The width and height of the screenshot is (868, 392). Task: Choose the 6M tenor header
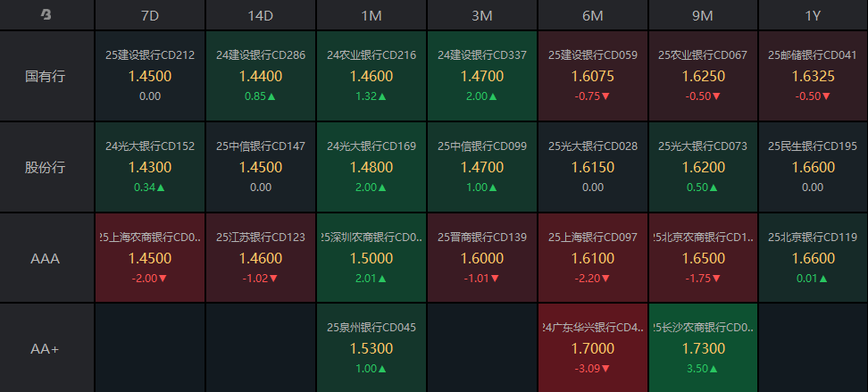click(593, 15)
